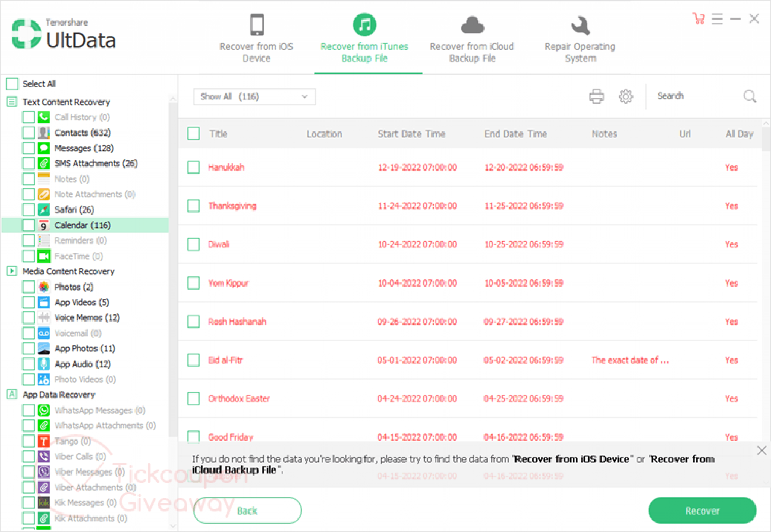Click the Contacts icon in sidebar
The width and height of the screenshot is (771, 532).
click(x=44, y=133)
